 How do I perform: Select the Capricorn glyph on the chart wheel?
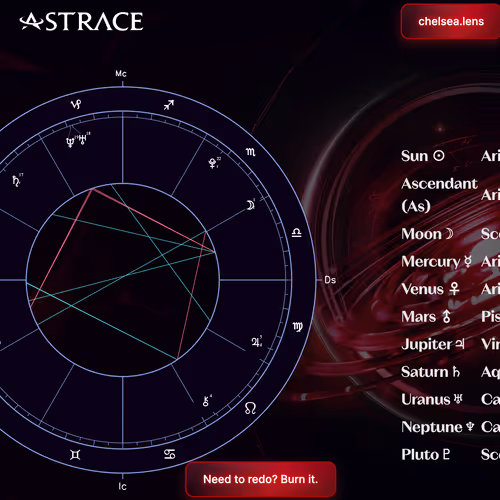(76, 105)
